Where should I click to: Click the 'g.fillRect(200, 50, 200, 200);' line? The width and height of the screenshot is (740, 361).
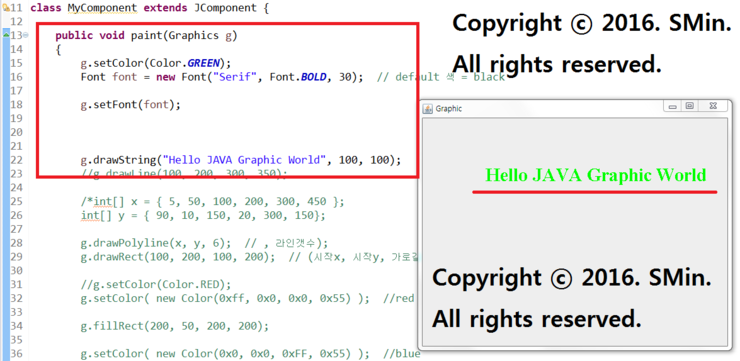[x=175, y=326]
